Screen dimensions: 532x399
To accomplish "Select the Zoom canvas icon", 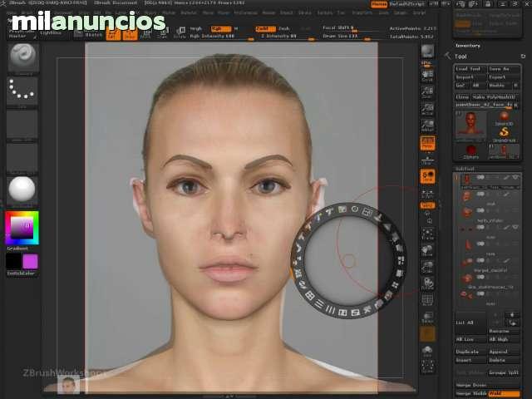I will click(427, 92).
